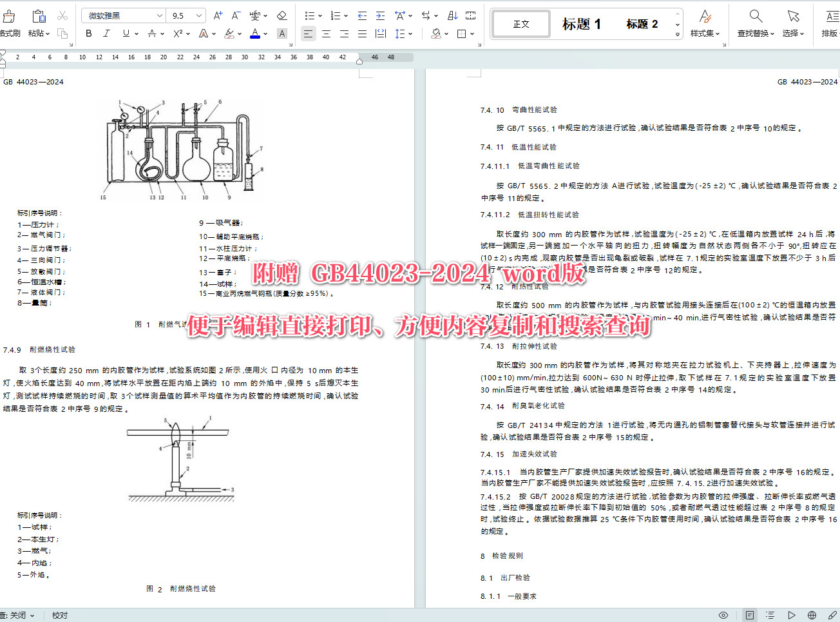Click the paragraph sort icon

[x=453, y=15]
